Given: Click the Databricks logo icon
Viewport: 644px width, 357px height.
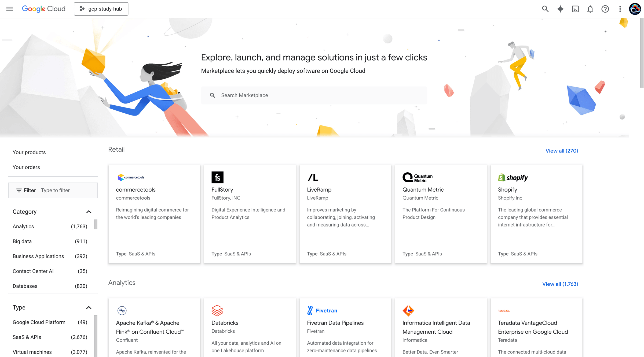Looking at the screenshot, I should tap(217, 310).
